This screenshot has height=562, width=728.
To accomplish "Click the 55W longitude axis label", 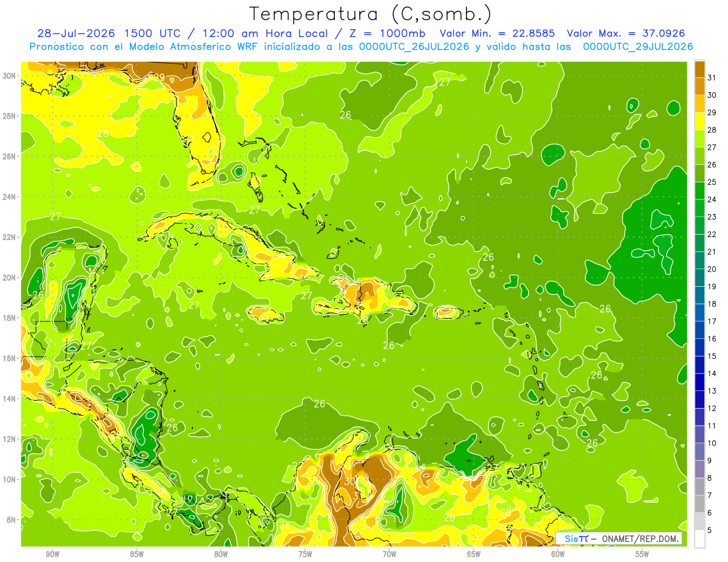I will coord(642,554).
